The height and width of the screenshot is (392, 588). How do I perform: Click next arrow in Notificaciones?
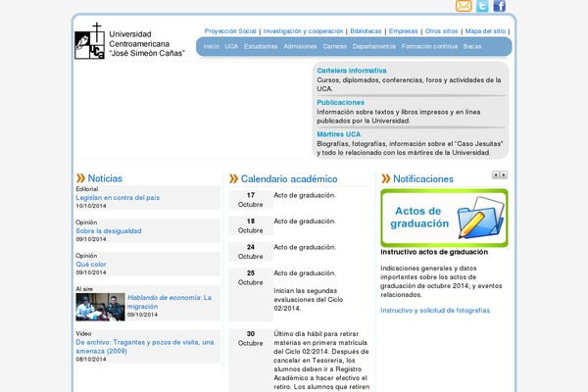coord(504,174)
